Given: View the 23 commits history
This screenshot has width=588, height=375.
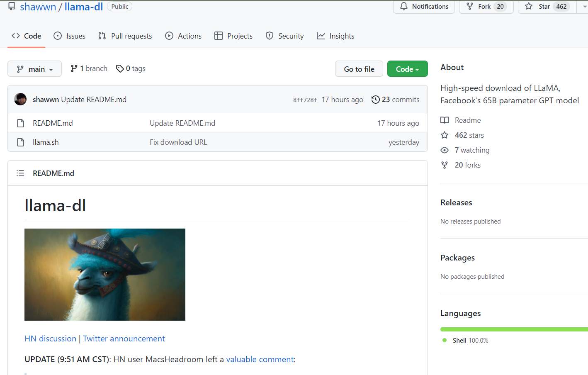Looking at the screenshot, I should [396, 100].
